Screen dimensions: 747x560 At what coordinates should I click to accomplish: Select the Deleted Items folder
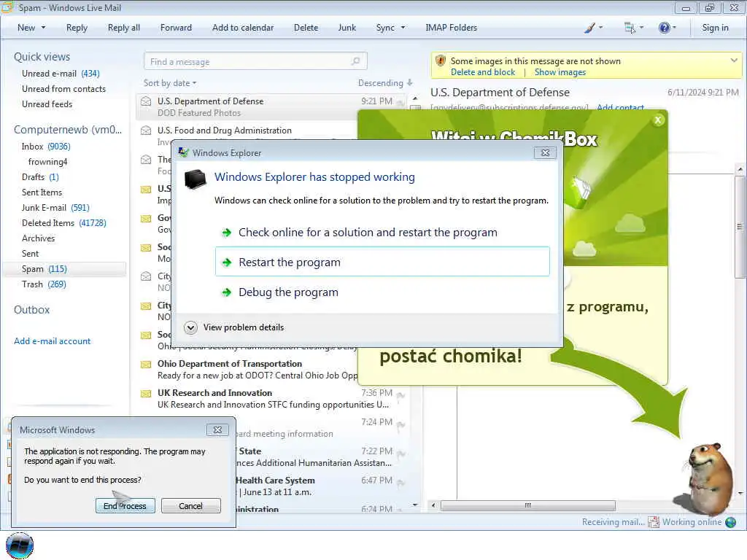(x=64, y=223)
